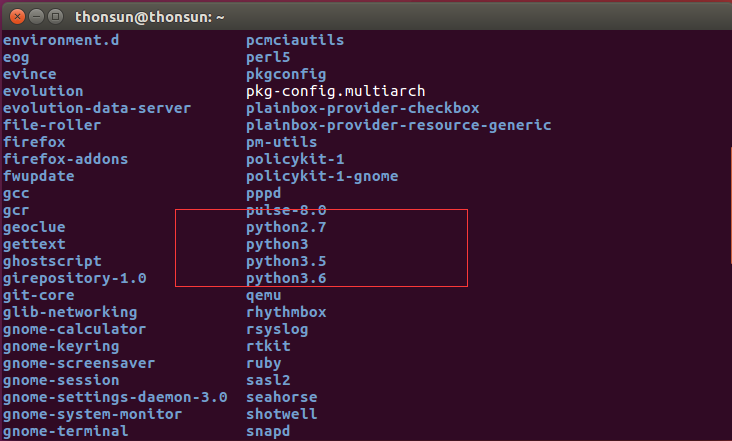Select the gnome-settings-daemon-3.0 entry
This screenshot has width=732, height=441.
click(x=115, y=398)
